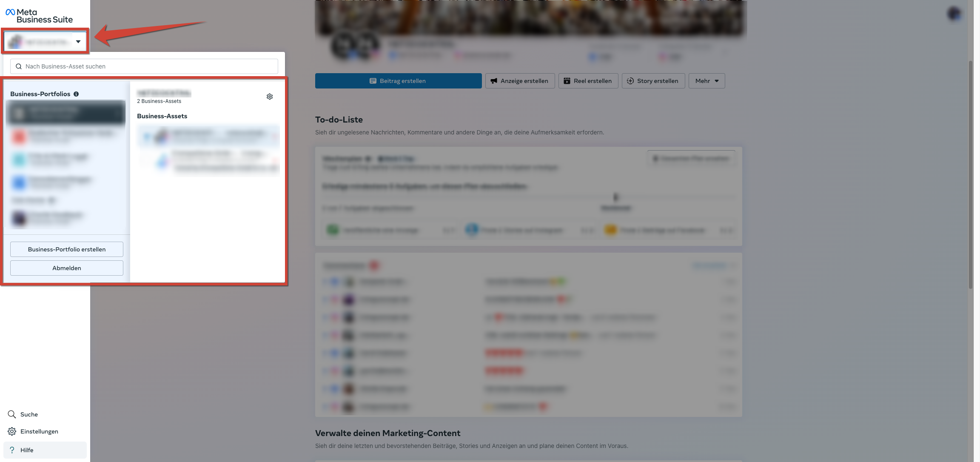Viewport: 980px width, 462px height.
Task: Click the Meta Business Suite logo
Action: (x=39, y=16)
